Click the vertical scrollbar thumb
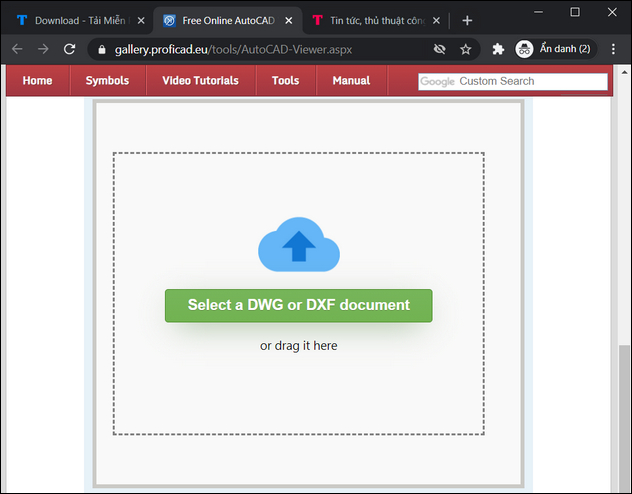 (x=625, y=418)
